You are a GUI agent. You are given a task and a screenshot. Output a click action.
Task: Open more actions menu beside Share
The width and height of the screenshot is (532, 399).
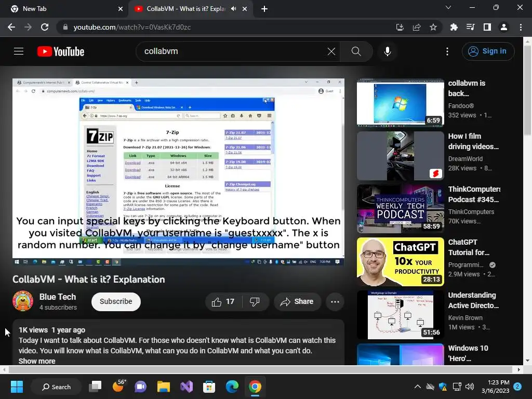(x=335, y=302)
